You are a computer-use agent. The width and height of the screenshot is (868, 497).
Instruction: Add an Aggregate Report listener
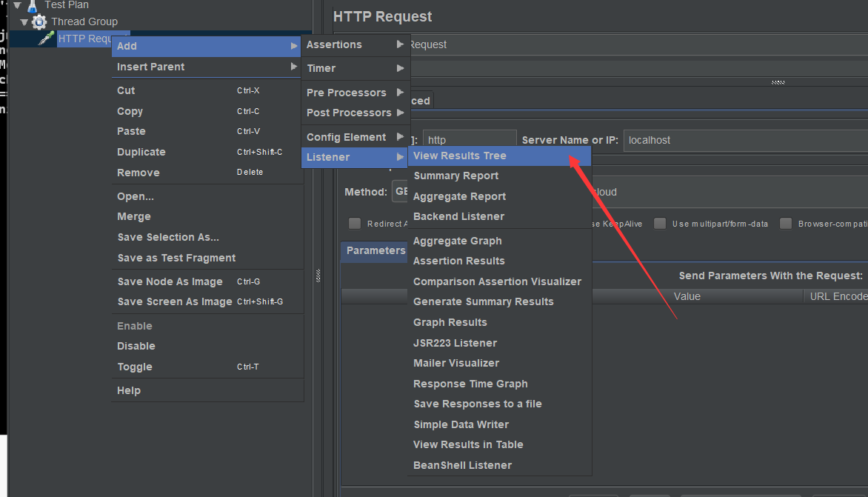point(459,196)
